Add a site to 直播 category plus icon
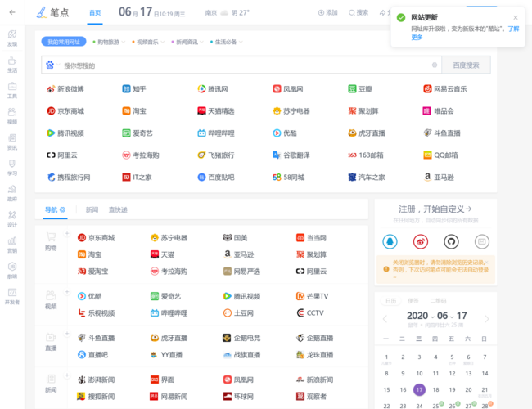This screenshot has width=532, height=409. (67, 334)
